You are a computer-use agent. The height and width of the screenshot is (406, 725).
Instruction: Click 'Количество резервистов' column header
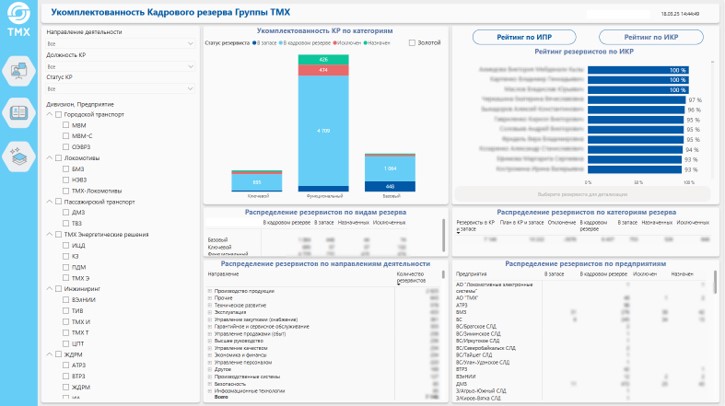[412, 277]
